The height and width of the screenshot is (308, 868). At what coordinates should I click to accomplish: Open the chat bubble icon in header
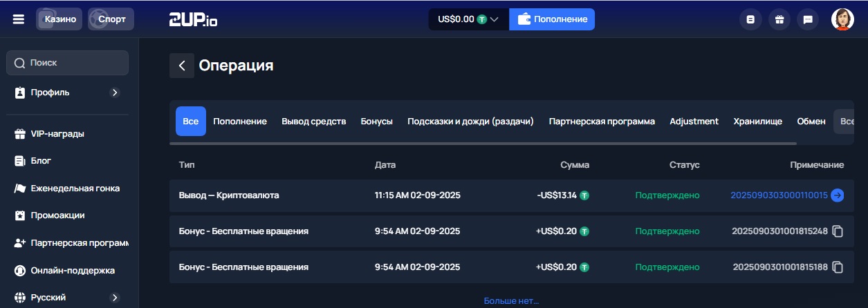[x=807, y=19]
